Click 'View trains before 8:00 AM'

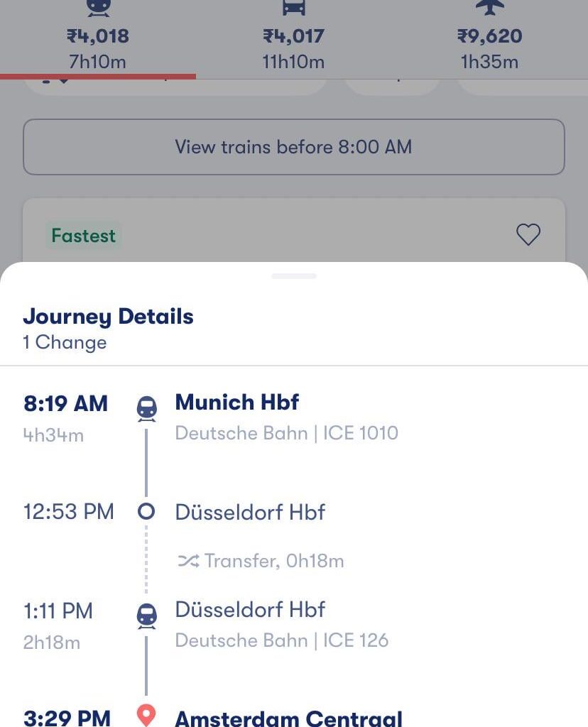pyautogui.click(x=293, y=147)
